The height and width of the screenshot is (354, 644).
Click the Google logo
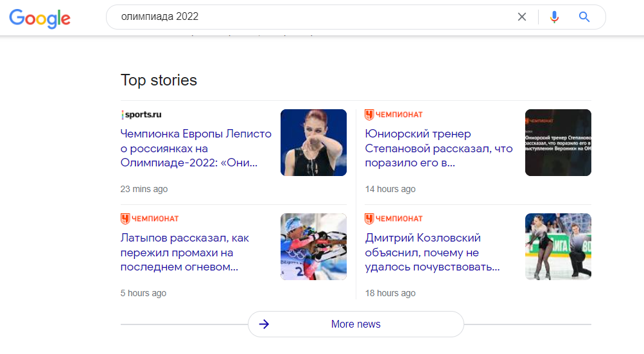tap(40, 18)
